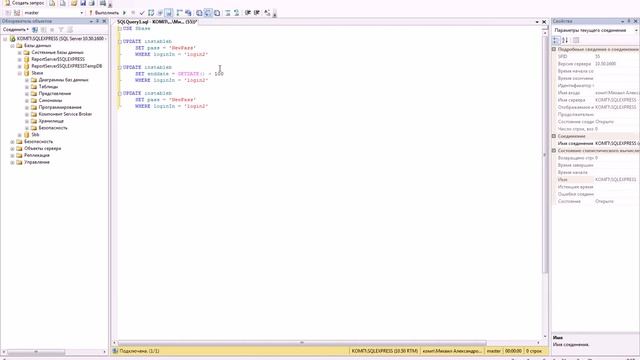This screenshot has height=360, width=640.
Task: Expand the Системные базы данных folder
Action: point(20,53)
